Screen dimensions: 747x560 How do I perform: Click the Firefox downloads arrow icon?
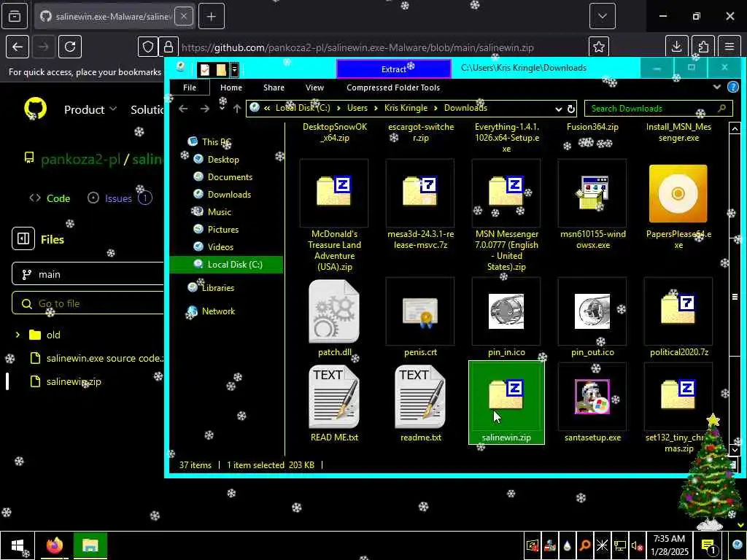pos(676,47)
